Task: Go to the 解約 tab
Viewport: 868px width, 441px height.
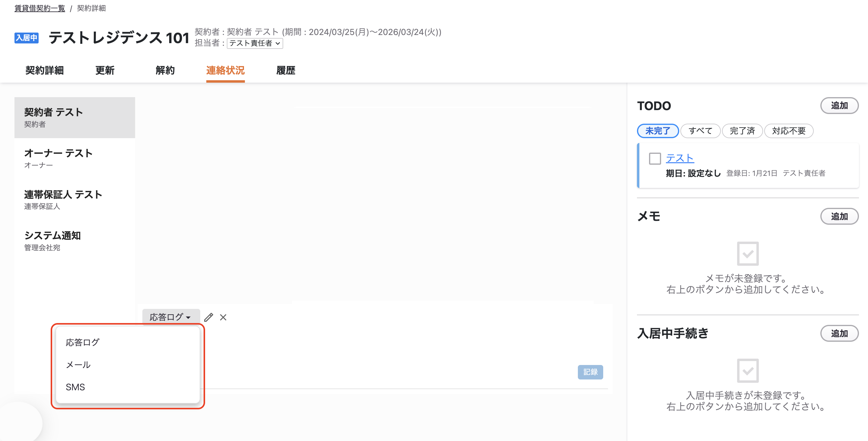Action: point(165,70)
